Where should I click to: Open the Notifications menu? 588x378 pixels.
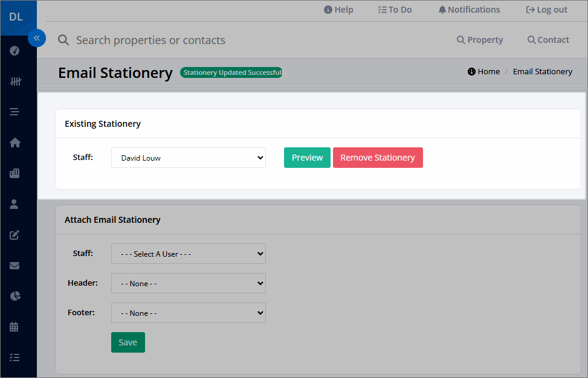click(469, 10)
